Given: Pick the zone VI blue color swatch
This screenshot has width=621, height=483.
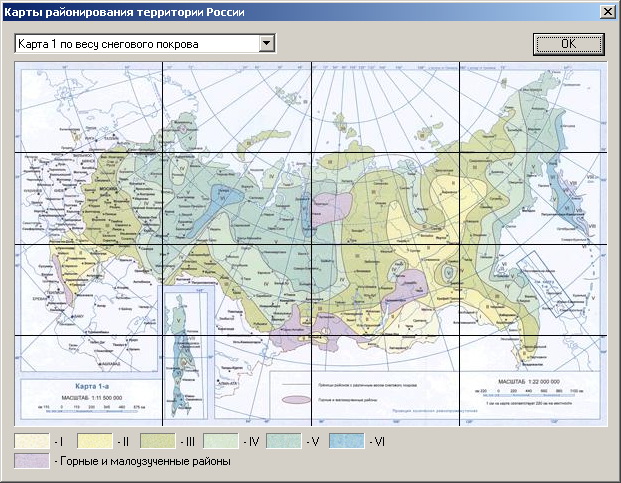Looking at the screenshot, I should (347, 441).
